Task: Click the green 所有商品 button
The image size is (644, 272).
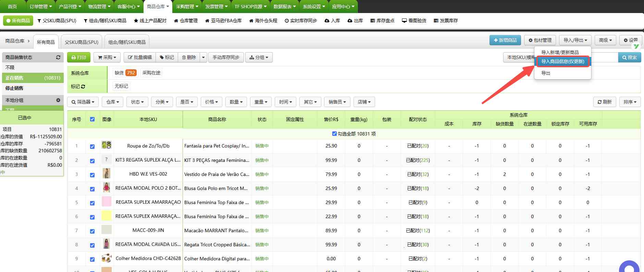Action: click(18, 21)
